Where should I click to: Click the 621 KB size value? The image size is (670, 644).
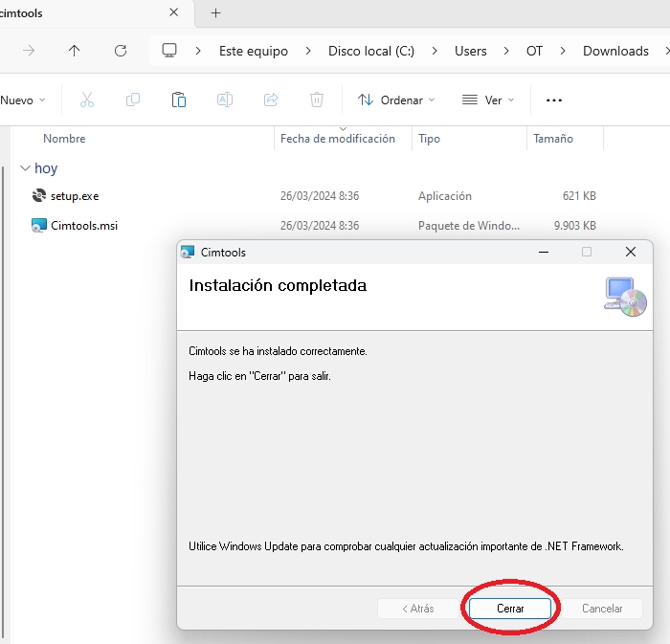click(579, 196)
